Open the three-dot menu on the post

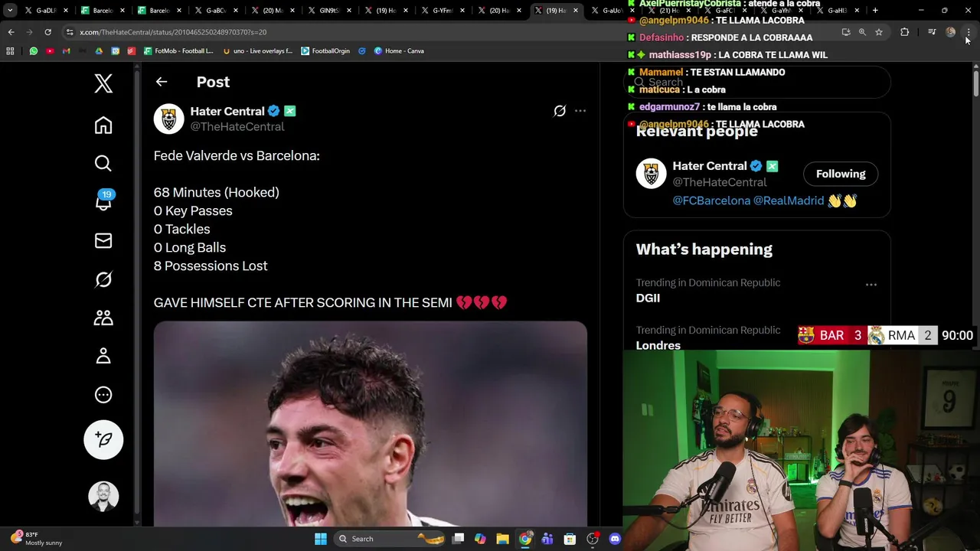coord(580,111)
